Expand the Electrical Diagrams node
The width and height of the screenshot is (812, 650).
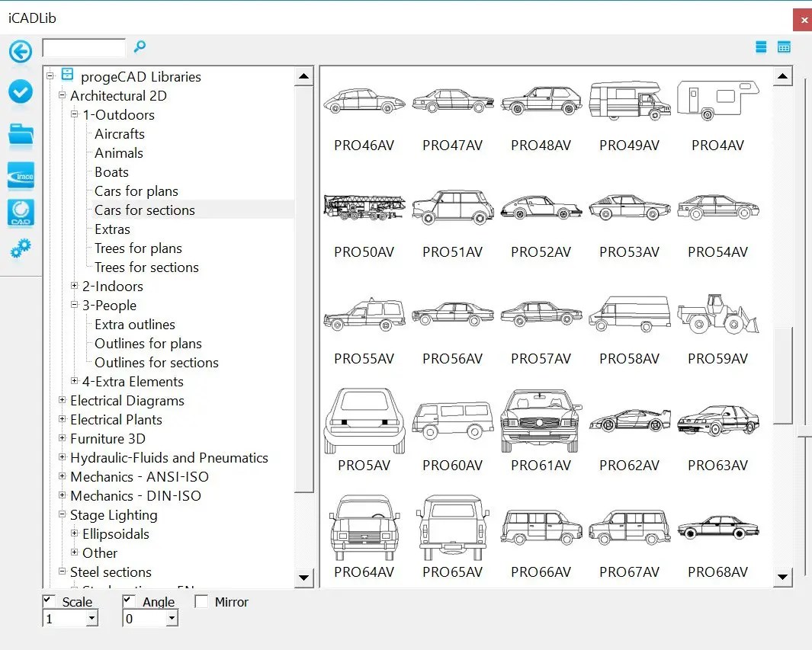(63, 399)
